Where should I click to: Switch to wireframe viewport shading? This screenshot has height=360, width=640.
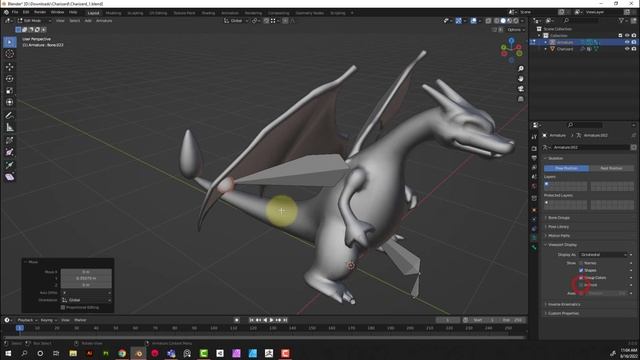pyautogui.click(x=496, y=20)
